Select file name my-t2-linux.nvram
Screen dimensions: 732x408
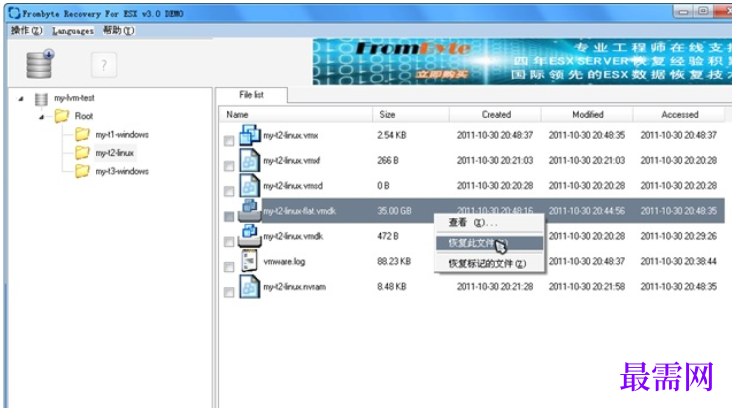[295, 287]
